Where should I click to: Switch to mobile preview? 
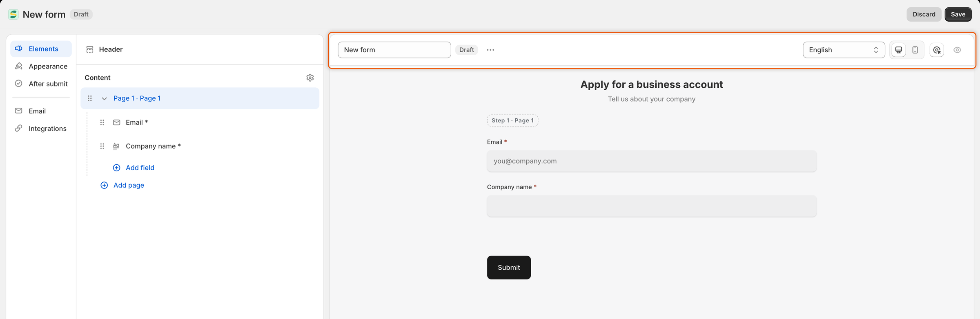click(x=915, y=50)
